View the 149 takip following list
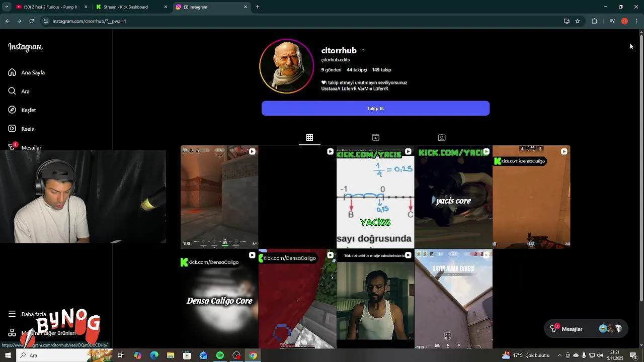This screenshot has height=362, width=644. [381, 70]
